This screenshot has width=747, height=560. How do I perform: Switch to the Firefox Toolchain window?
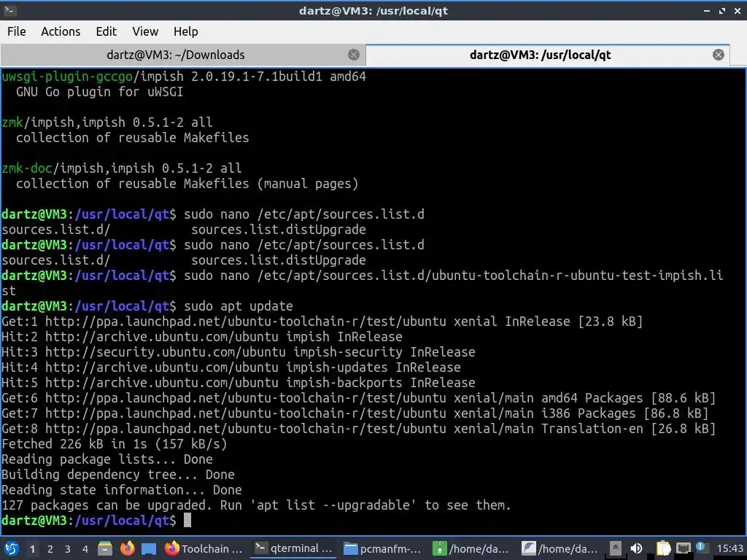[204, 548]
